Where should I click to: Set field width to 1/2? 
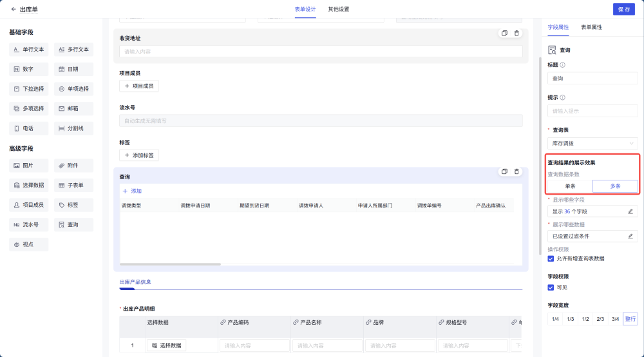[x=585, y=319]
